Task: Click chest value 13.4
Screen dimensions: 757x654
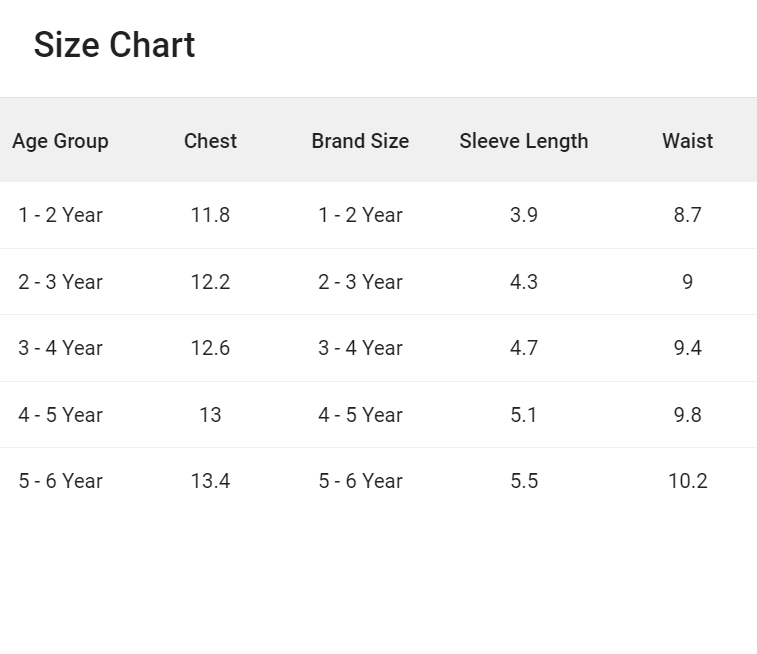Action: 210,481
